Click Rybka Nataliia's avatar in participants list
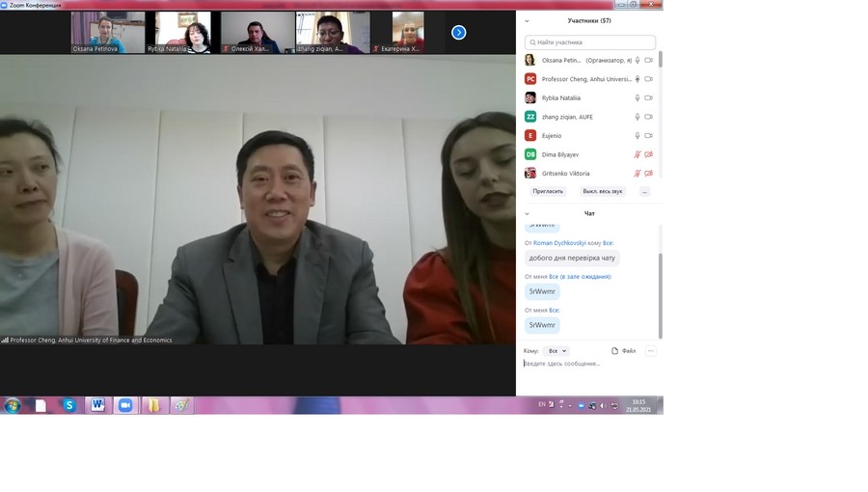Image resolution: width=868 pixels, height=492 pixels. 530,98
